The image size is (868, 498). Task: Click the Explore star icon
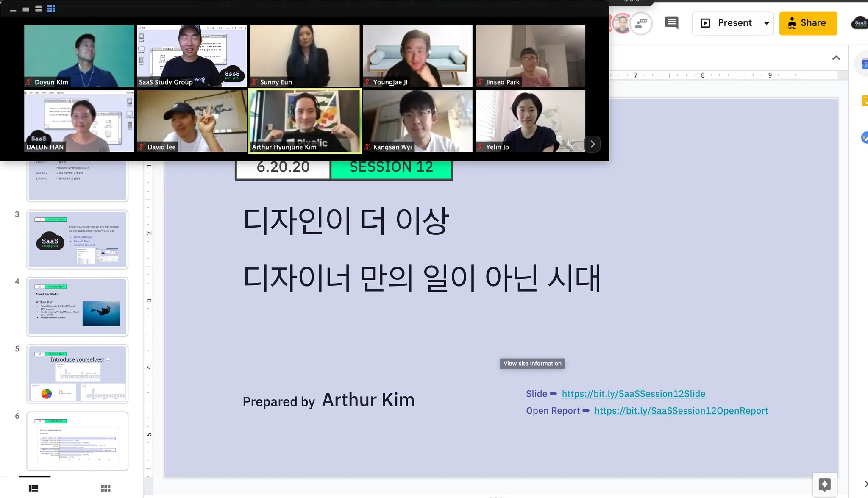click(824, 484)
